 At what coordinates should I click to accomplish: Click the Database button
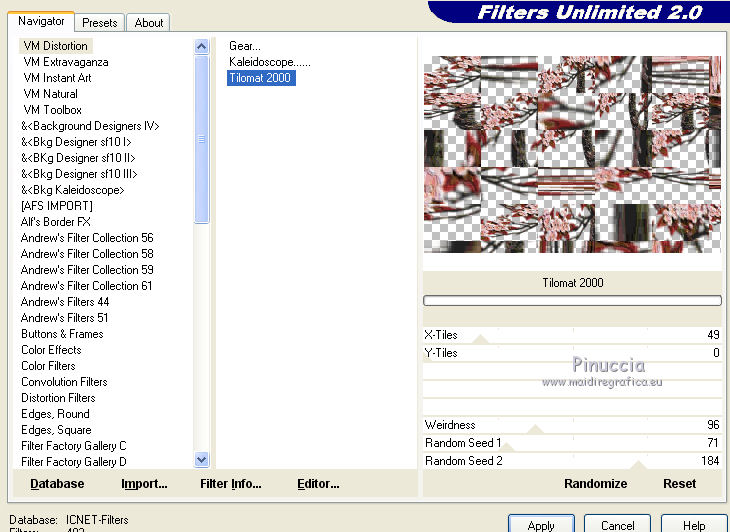click(x=57, y=484)
